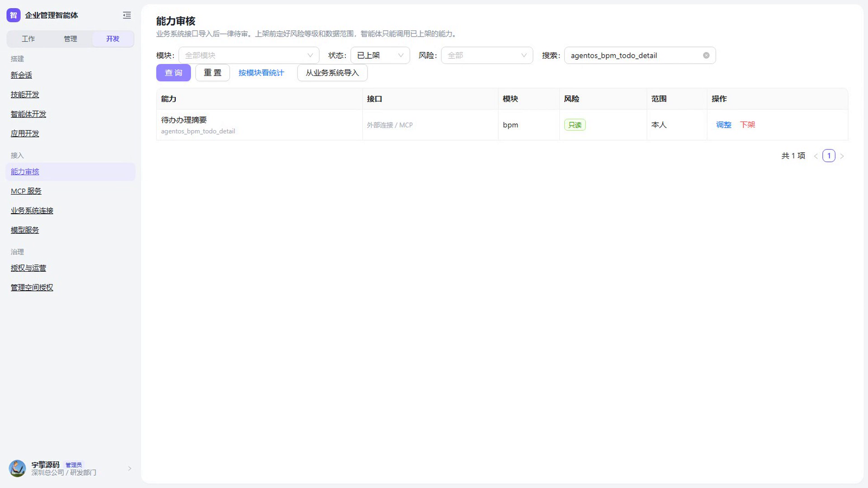This screenshot has width=868, height=488.
Task: Click the 从业务系统导入 button
Action: (x=332, y=73)
